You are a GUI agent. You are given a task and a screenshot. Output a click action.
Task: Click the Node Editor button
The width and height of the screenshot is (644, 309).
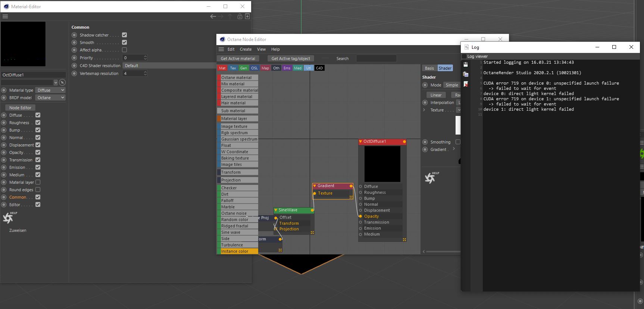pos(20,108)
